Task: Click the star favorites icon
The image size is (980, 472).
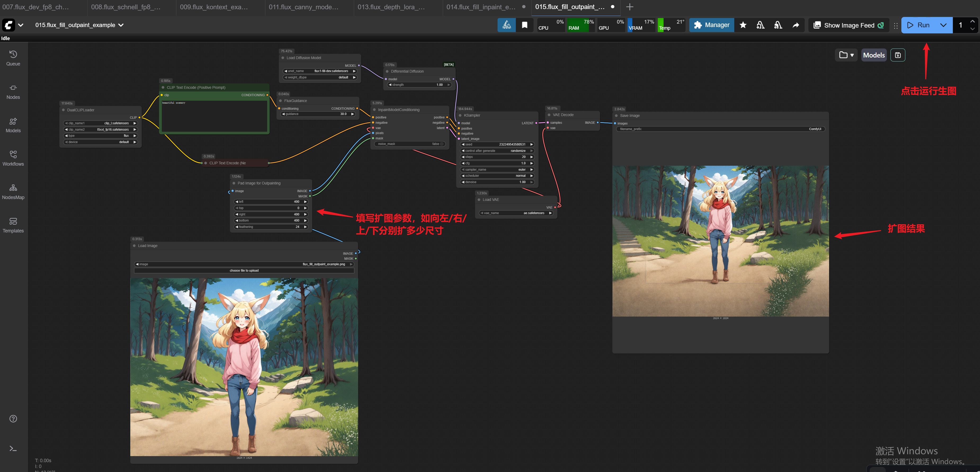Action: pyautogui.click(x=742, y=25)
